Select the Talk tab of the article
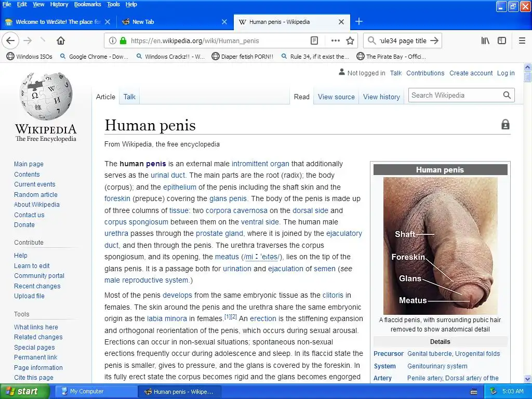Image resolution: width=532 pixels, height=399 pixels. click(x=129, y=97)
